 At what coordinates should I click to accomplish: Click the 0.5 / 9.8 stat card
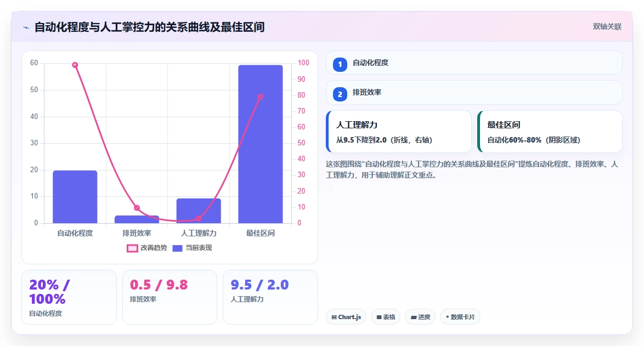[170, 297]
